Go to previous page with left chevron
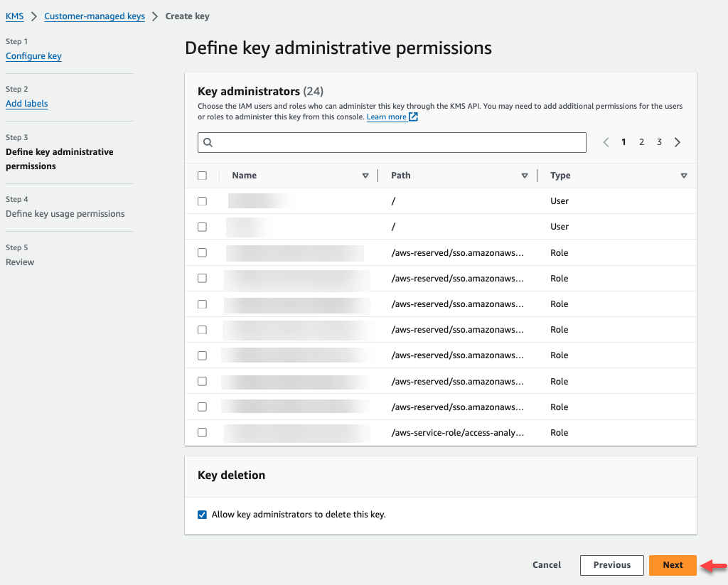 (x=606, y=142)
